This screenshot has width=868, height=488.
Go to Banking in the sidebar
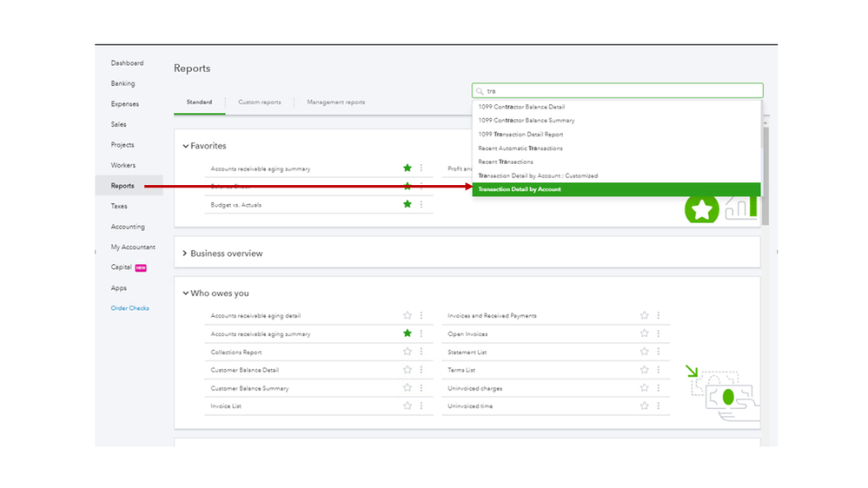(x=123, y=83)
